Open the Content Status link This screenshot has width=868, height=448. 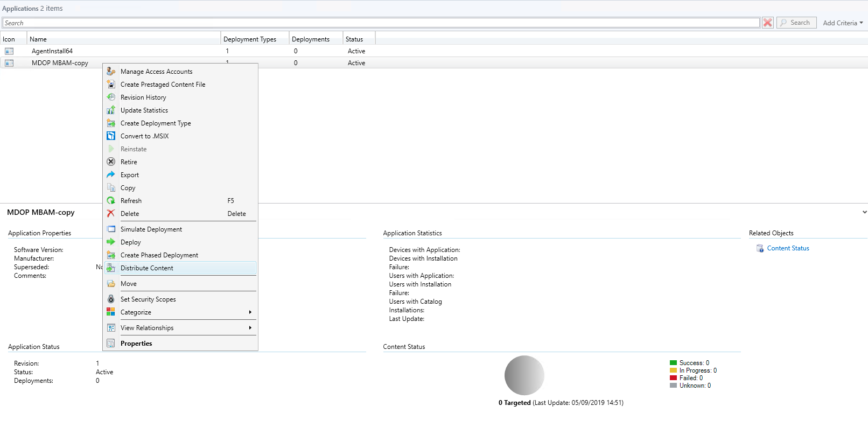788,248
